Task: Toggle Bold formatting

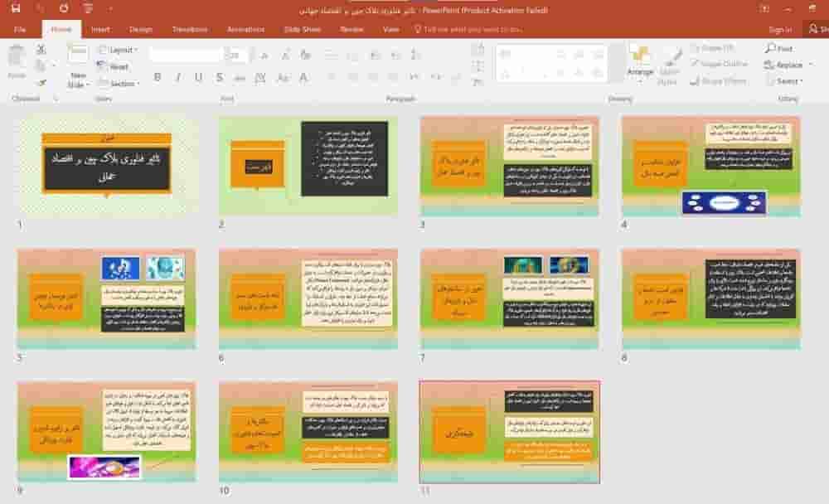Action: [157, 78]
